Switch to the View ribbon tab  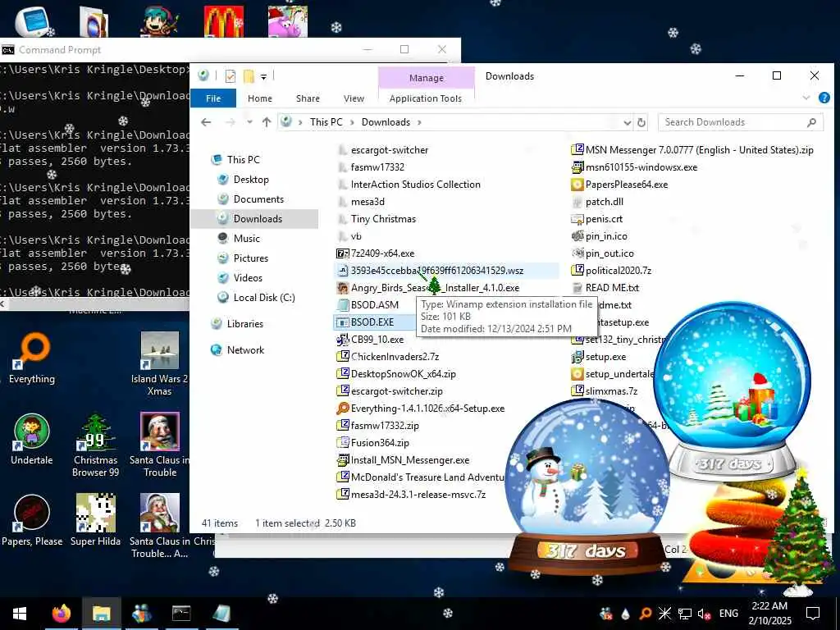[x=354, y=98]
